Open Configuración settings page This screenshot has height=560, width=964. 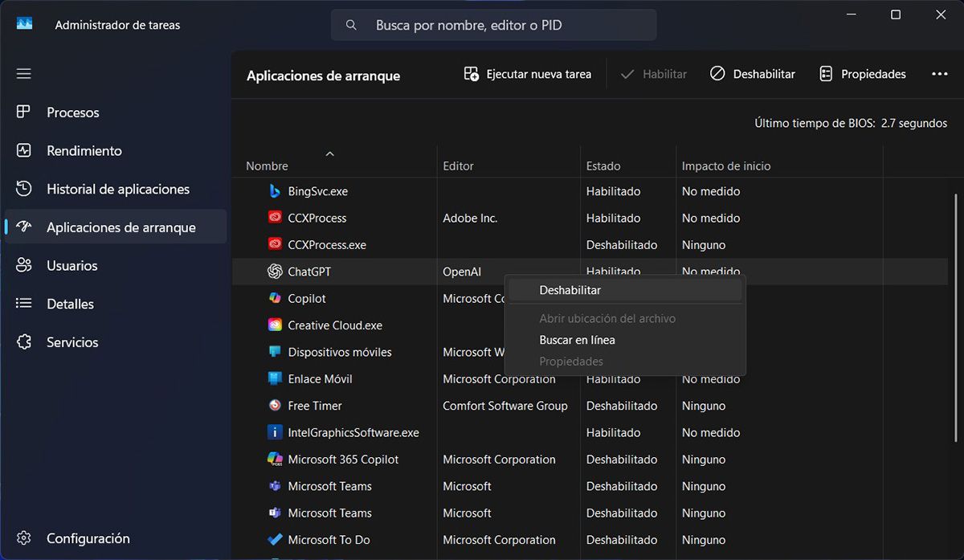point(116,538)
